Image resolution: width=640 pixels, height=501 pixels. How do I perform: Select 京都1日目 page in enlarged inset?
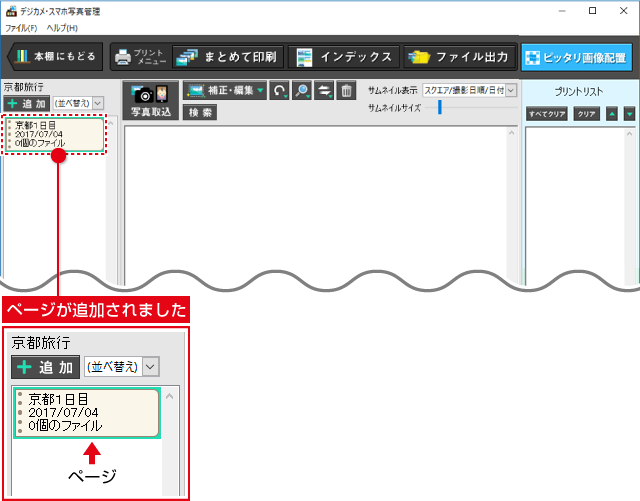click(x=87, y=413)
